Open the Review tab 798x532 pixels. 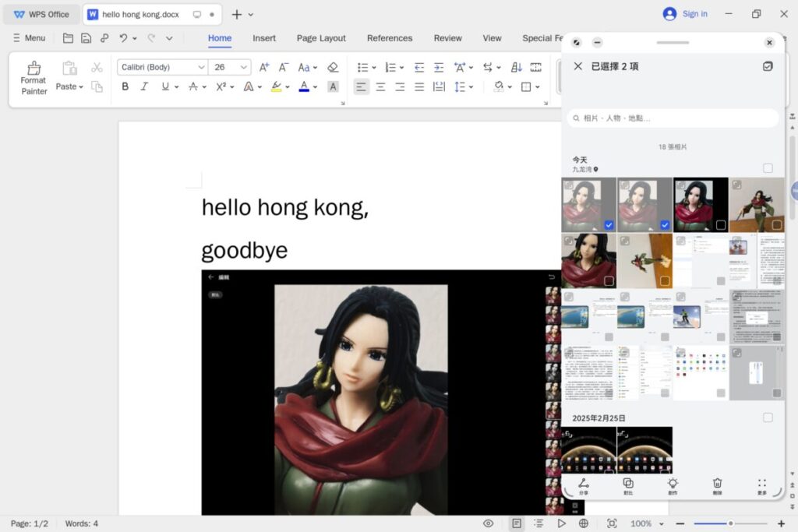(x=447, y=38)
